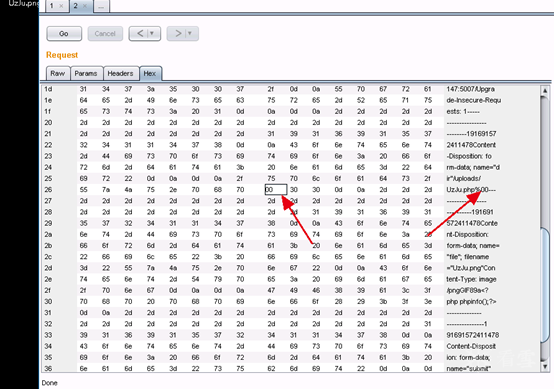Viewport: 554px width, 389px height.
Task: Open the '...' new tab button
Action: tap(101, 6)
